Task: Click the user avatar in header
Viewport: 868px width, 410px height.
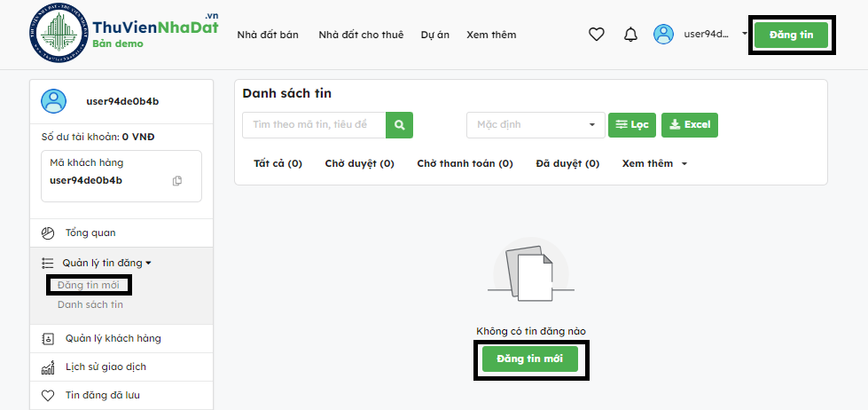Action: pyautogui.click(x=663, y=35)
